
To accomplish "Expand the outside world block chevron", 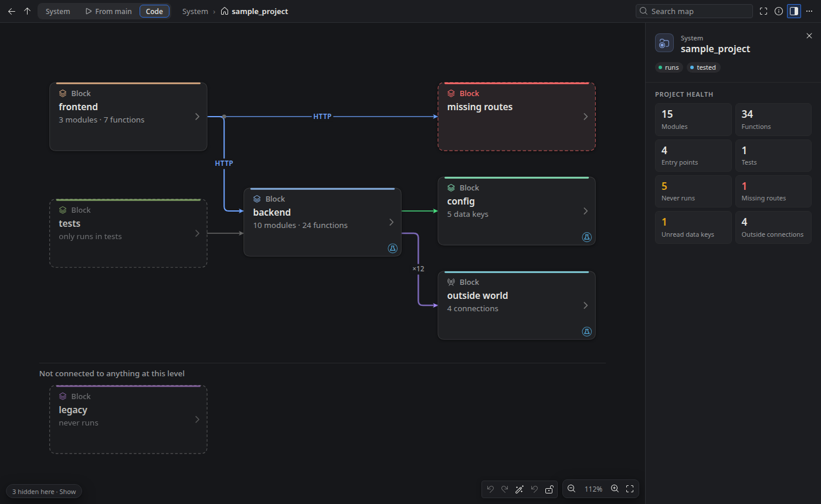I will coord(585,305).
